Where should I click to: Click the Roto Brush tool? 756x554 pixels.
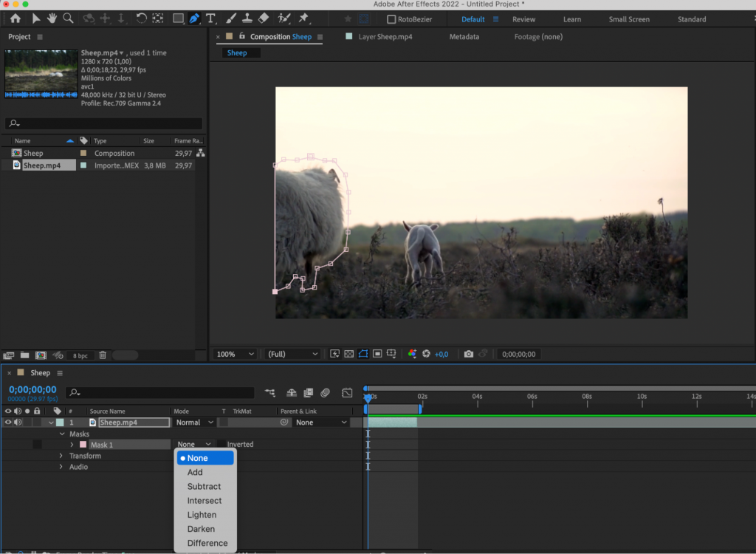pyautogui.click(x=283, y=18)
